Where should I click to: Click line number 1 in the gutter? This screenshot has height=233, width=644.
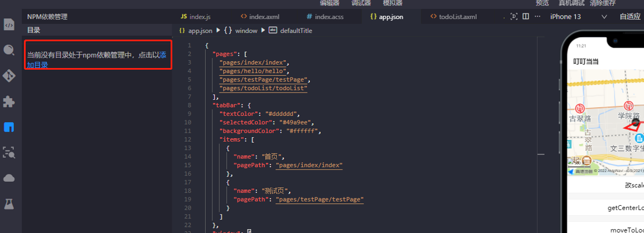[x=189, y=45]
